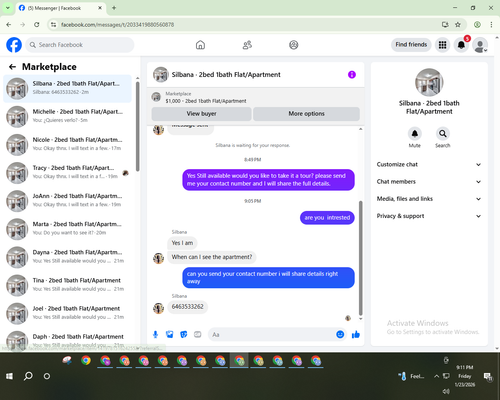Open JoAnn 2bed 1bath conversation
500x400 pixels.
pos(67,201)
